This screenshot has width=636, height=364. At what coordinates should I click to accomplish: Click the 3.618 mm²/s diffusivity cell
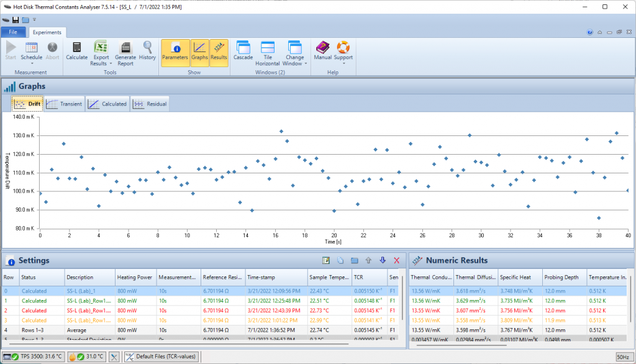(476, 291)
